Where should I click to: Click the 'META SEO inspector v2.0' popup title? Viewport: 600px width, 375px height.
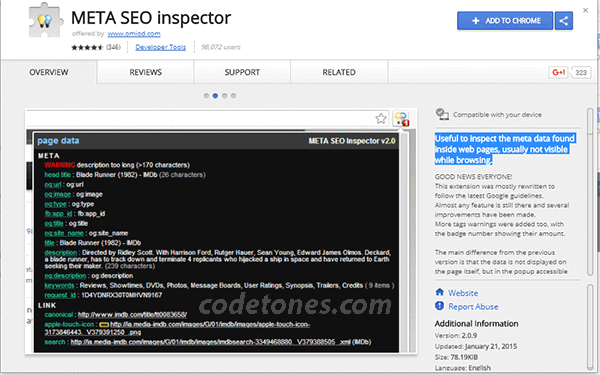(x=352, y=141)
